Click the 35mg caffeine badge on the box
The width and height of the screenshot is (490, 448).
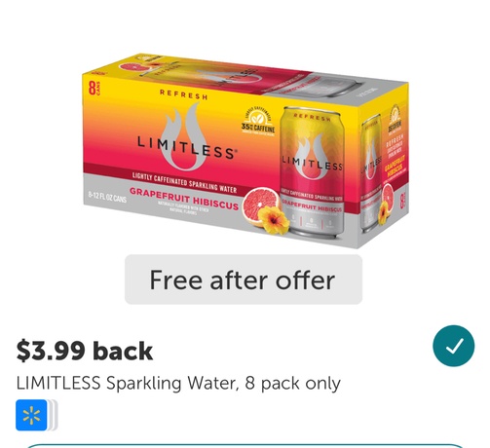click(x=258, y=121)
